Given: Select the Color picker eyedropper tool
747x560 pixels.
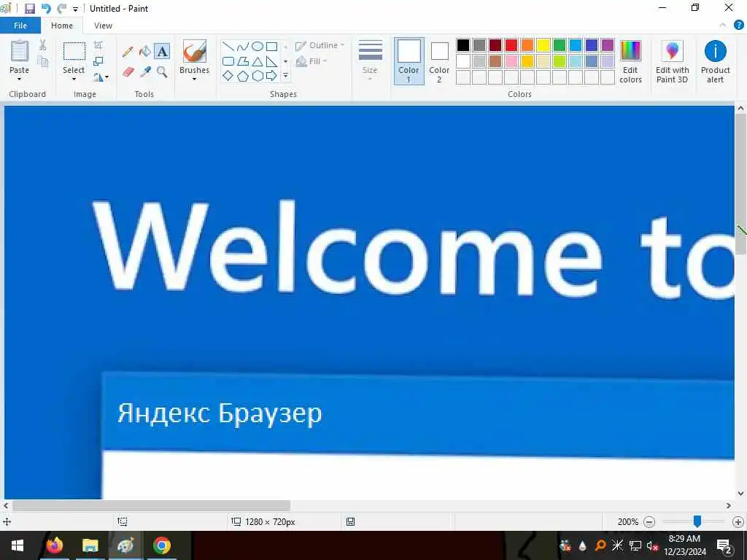Looking at the screenshot, I should [145, 72].
